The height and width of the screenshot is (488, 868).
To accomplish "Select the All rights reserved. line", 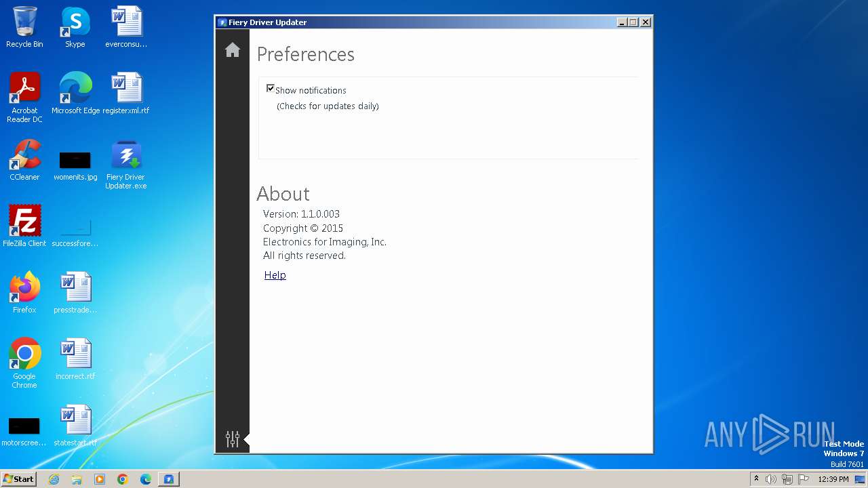I will coord(304,256).
